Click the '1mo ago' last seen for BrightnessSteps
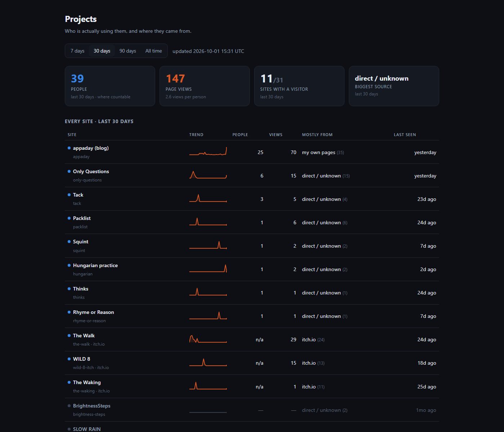This screenshot has height=432, width=504. (x=426, y=410)
